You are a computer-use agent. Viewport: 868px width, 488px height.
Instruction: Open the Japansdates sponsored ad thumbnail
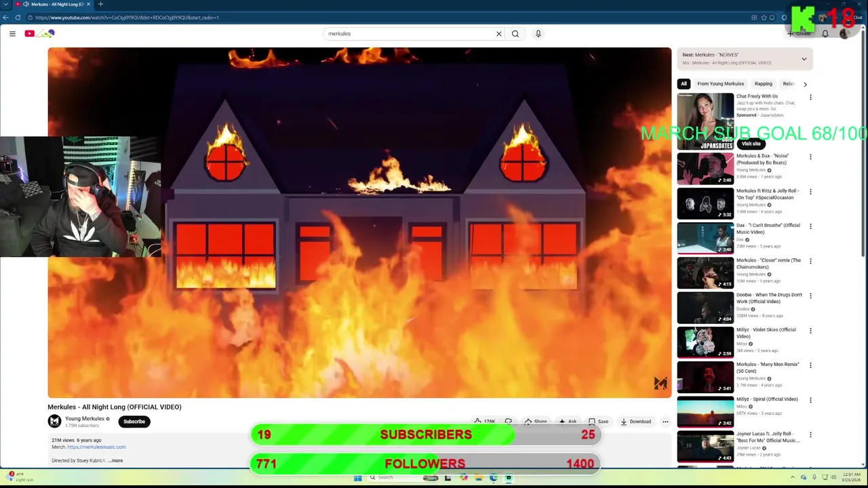[705, 121]
